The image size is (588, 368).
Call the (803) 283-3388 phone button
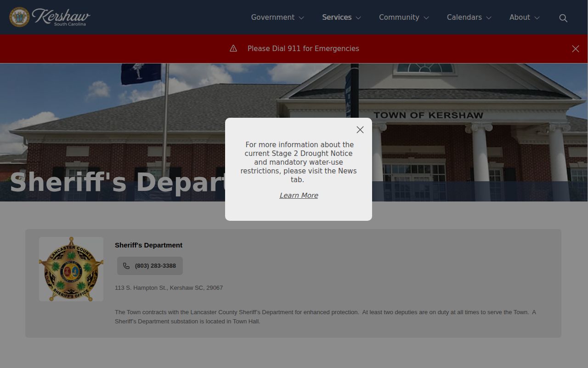(150, 266)
